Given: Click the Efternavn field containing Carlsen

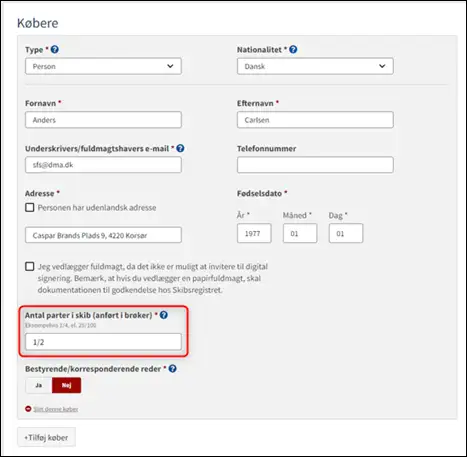Looking at the screenshot, I should coord(315,120).
